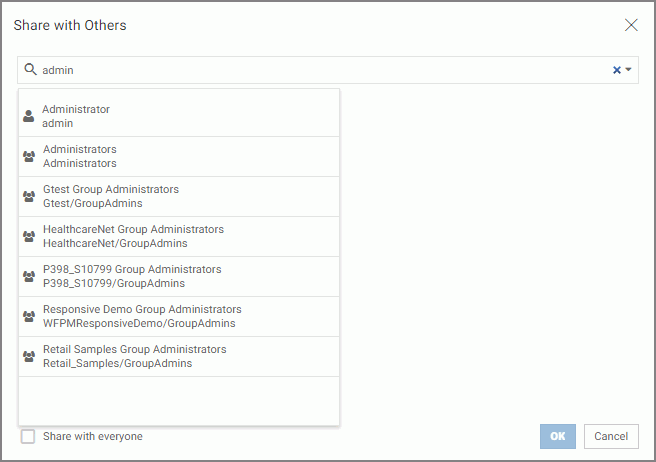Click the HealthcareNet Group Administrators group icon

(29, 237)
